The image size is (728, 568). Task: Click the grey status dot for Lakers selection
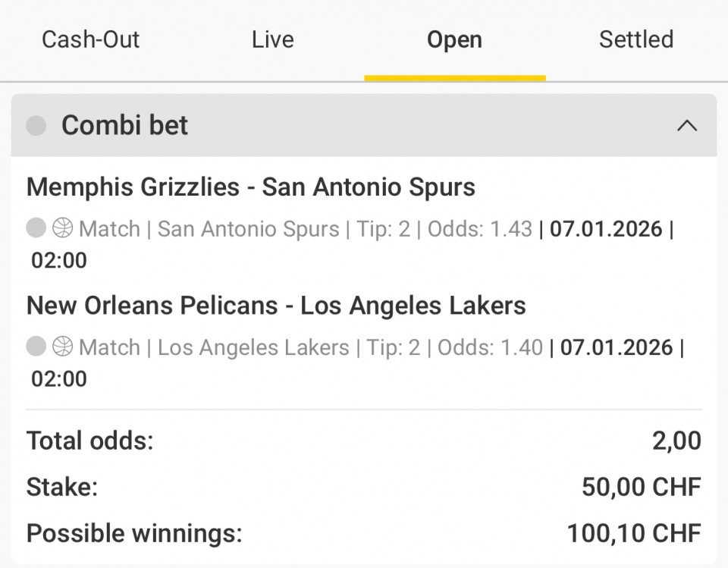[x=36, y=347]
